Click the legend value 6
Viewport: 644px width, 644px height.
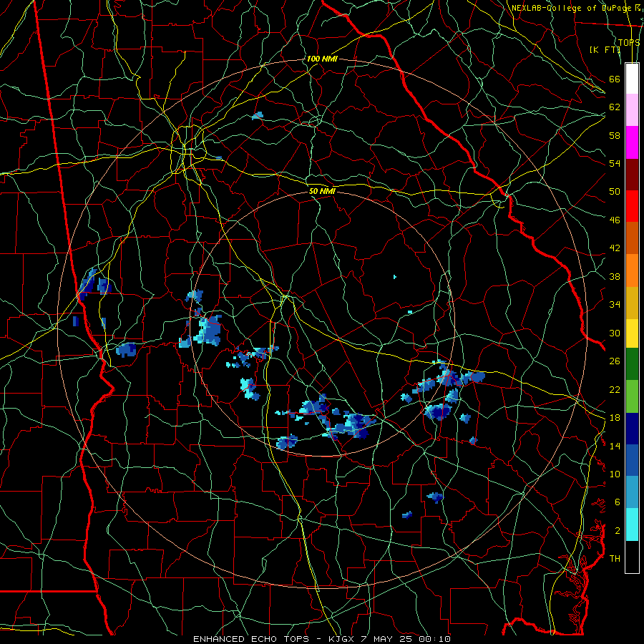(618, 502)
